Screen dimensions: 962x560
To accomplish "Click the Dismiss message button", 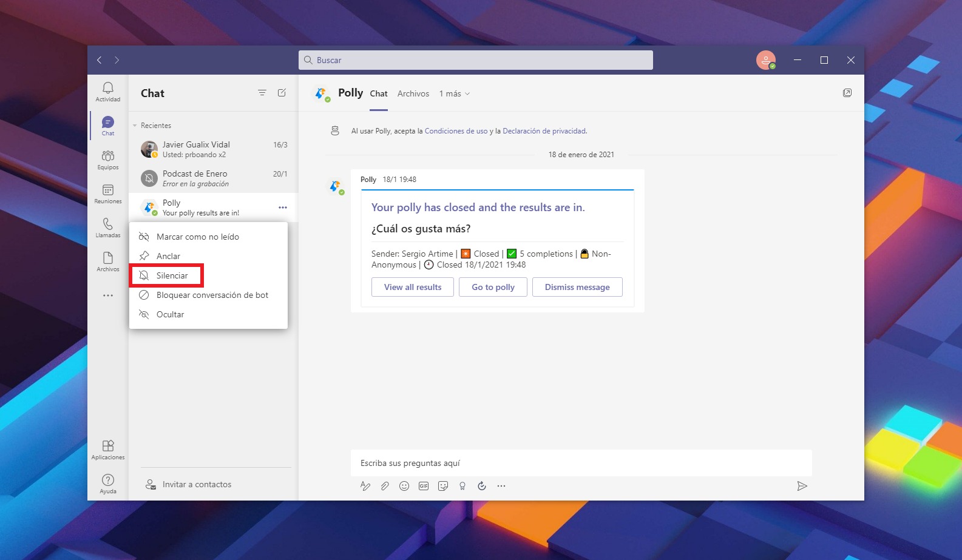I will tap(577, 287).
